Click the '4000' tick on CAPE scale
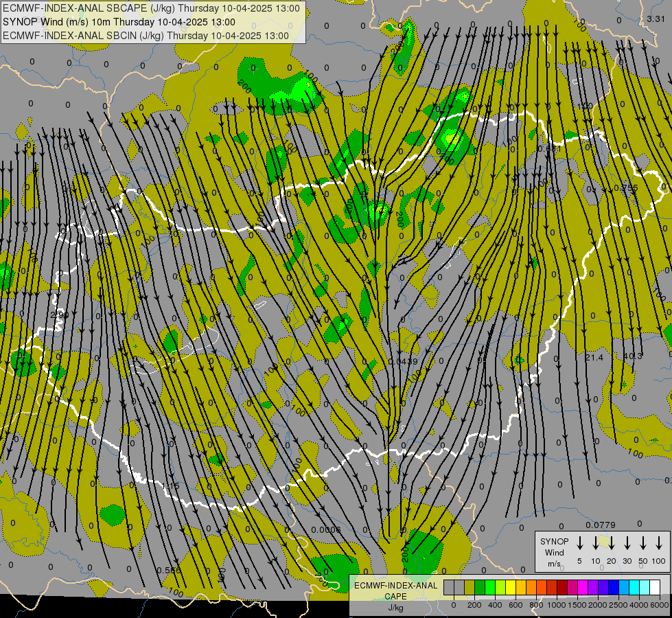 coord(639,605)
